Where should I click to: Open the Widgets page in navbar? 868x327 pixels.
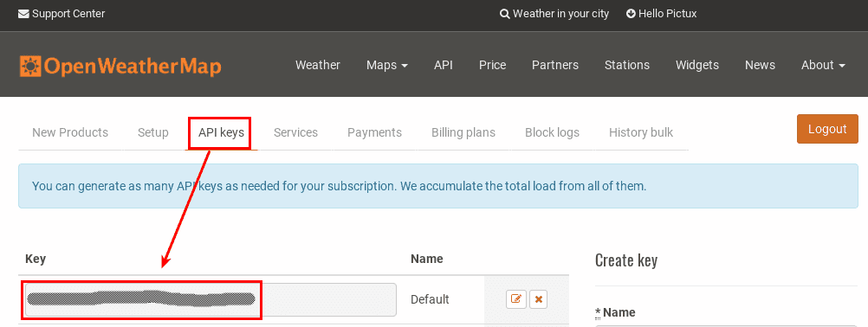pos(697,65)
